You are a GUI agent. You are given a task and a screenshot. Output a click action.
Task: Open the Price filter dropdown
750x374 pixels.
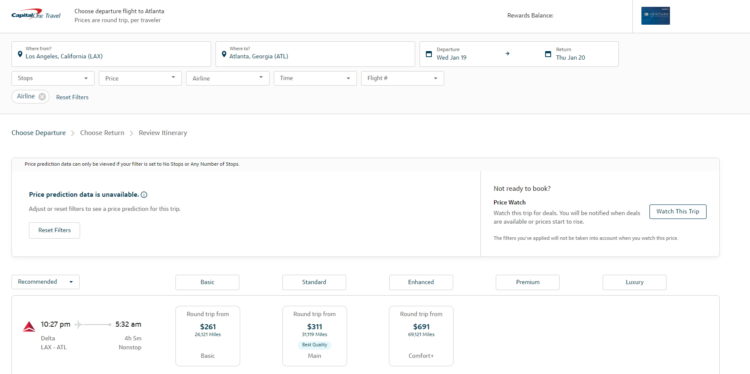click(140, 78)
